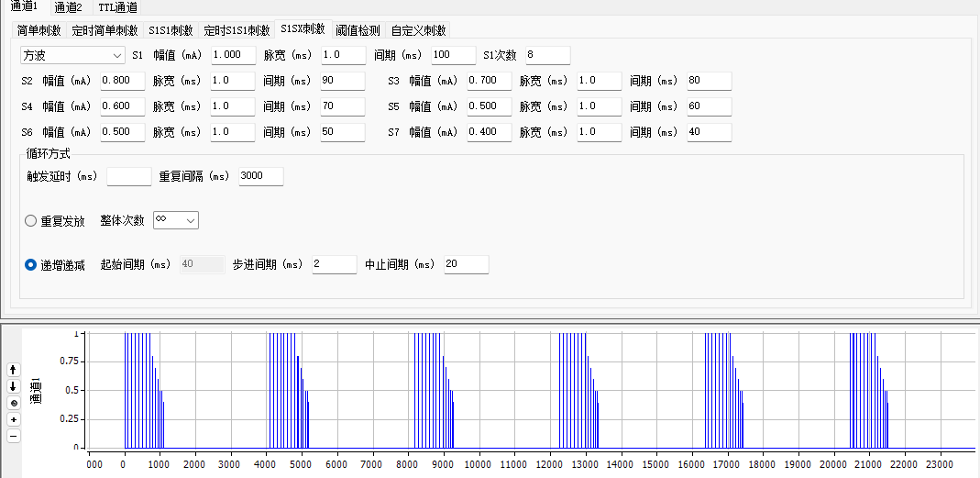Click the 步进间期 input field
Screen dimensions: 980x478
[x=334, y=265]
